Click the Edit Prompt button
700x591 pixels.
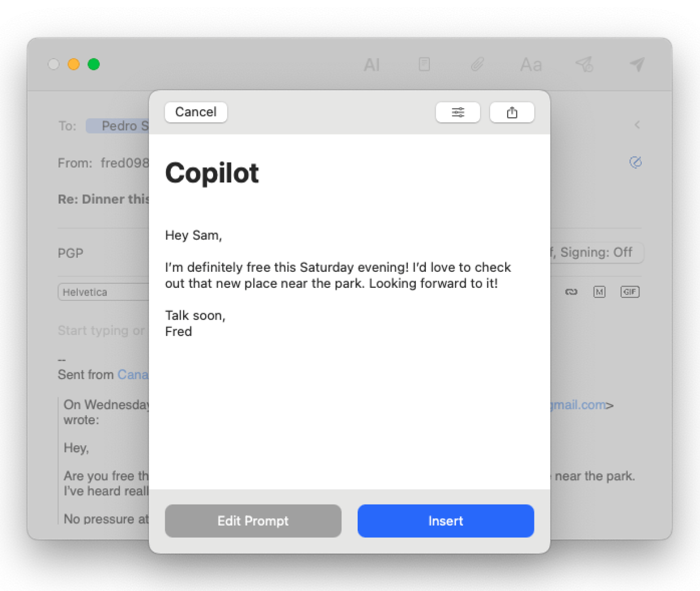pos(253,521)
